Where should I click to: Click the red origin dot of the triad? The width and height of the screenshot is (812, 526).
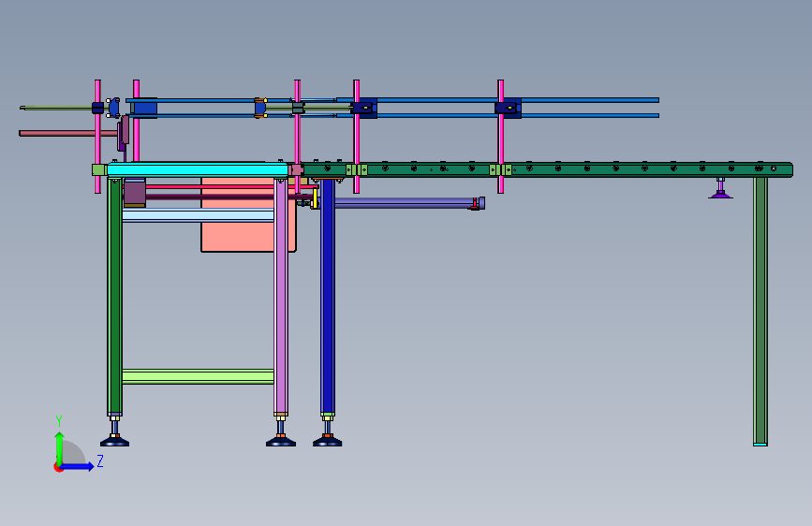58,467
